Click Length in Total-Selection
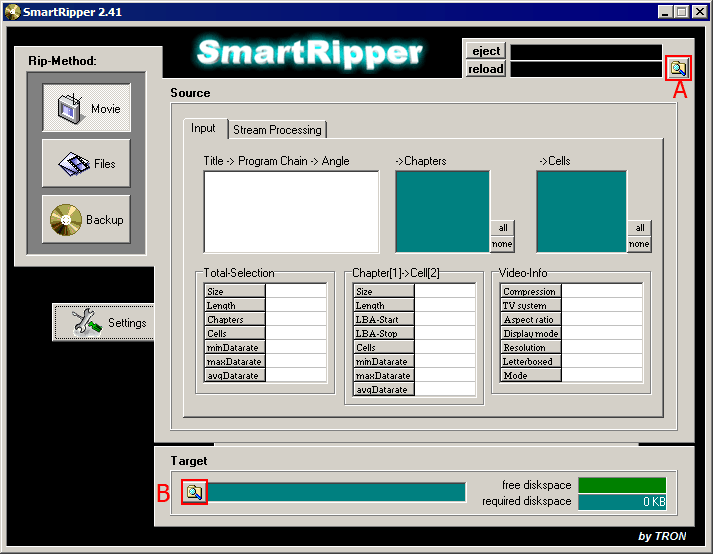This screenshot has width=713, height=554. (x=265, y=305)
